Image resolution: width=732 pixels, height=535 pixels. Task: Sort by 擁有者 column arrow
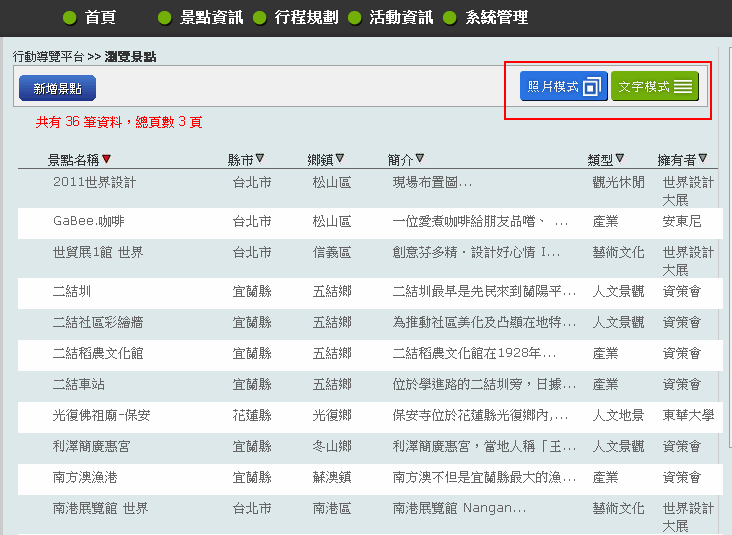pyautogui.click(x=703, y=158)
